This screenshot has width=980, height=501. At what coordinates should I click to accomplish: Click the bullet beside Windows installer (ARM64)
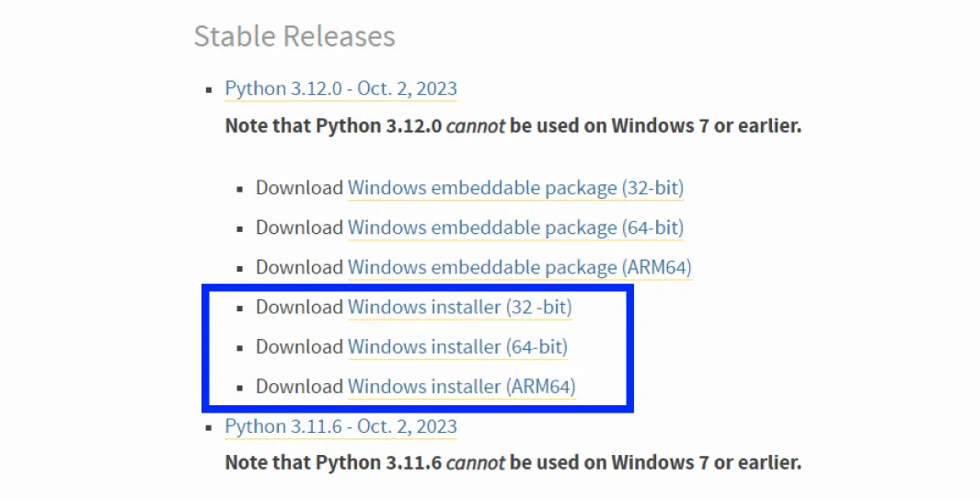(x=240, y=388)
